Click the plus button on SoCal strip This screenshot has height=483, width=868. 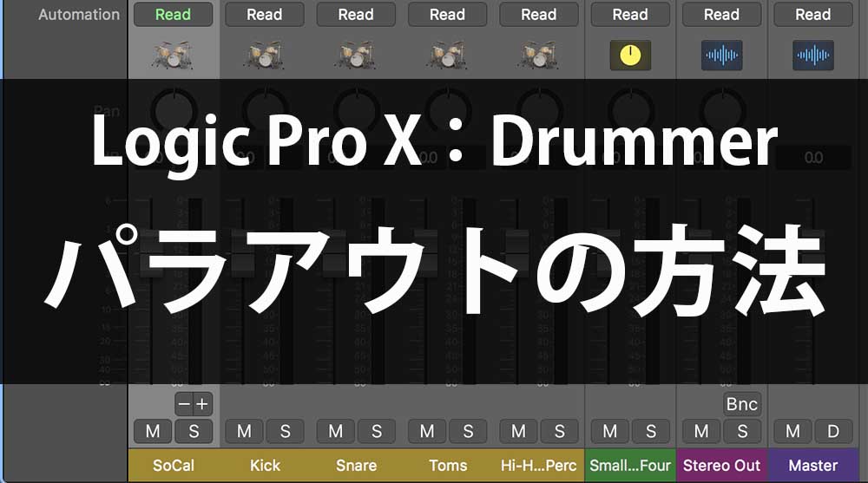[x=202, y=404]
